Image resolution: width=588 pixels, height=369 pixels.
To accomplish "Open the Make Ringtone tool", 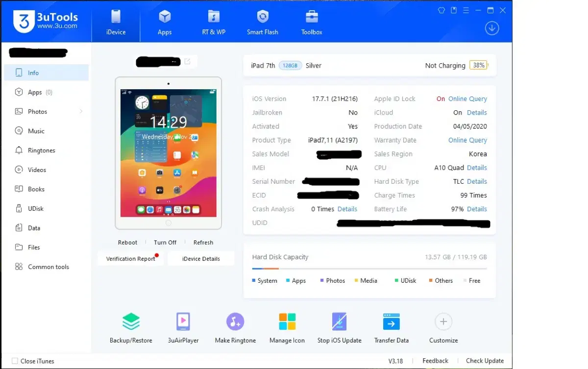I will pyautogui.click(x=235, y=328).
